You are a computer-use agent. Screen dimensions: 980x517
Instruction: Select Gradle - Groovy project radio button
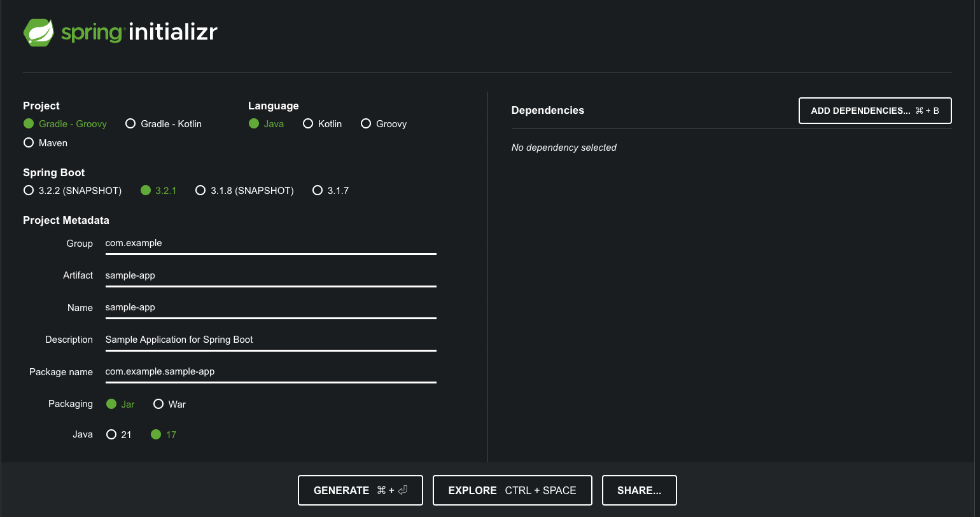[x=29, y=124]
